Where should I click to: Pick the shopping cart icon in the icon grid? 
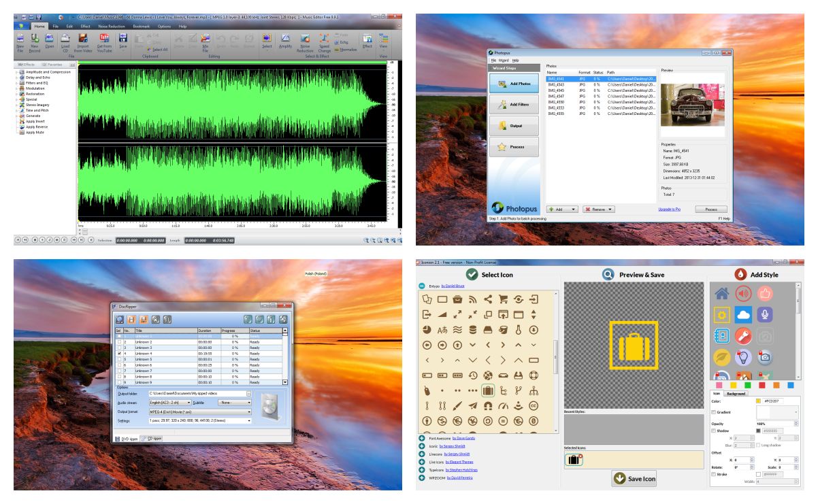[x=504, y=299]
